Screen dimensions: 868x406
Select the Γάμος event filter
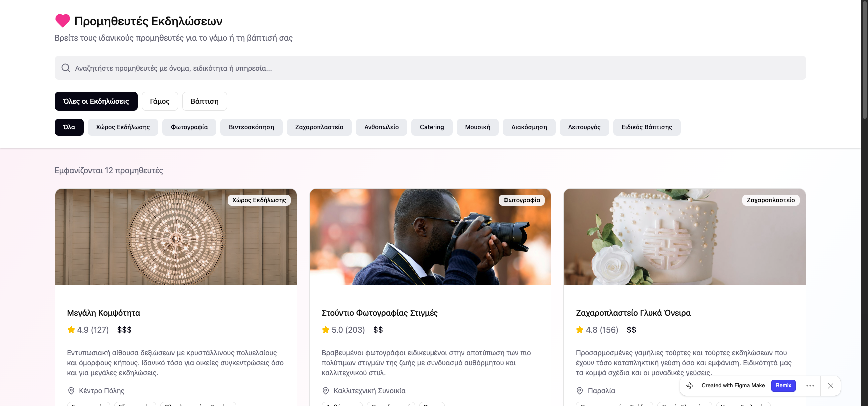tap(160, 101)
